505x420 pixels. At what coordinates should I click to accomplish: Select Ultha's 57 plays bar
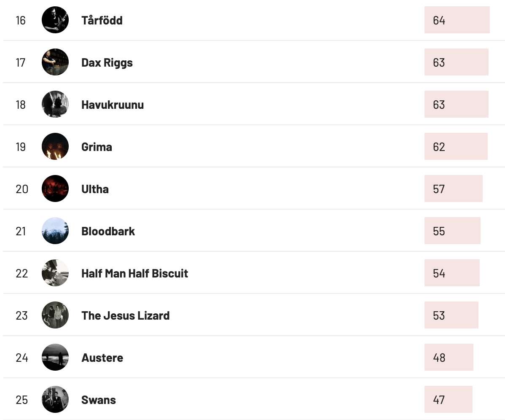454,189
